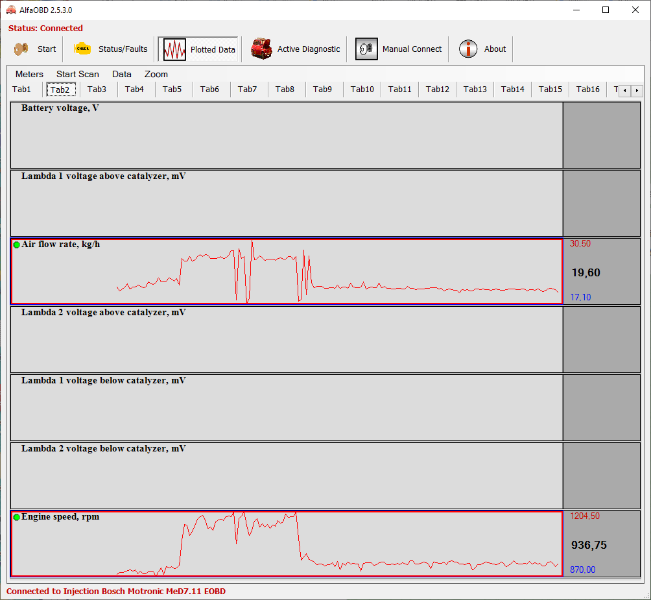Open Status/Faults label

123,49
